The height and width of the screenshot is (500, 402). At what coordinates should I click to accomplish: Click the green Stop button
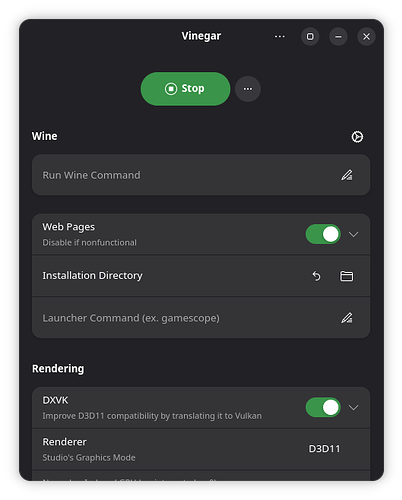185,89
